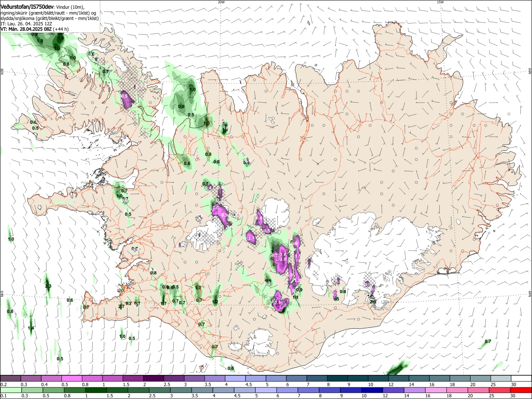
Task: Click the light pink 16–18 swatch in the bottom legend row
Action: click(x=436, y=390)
